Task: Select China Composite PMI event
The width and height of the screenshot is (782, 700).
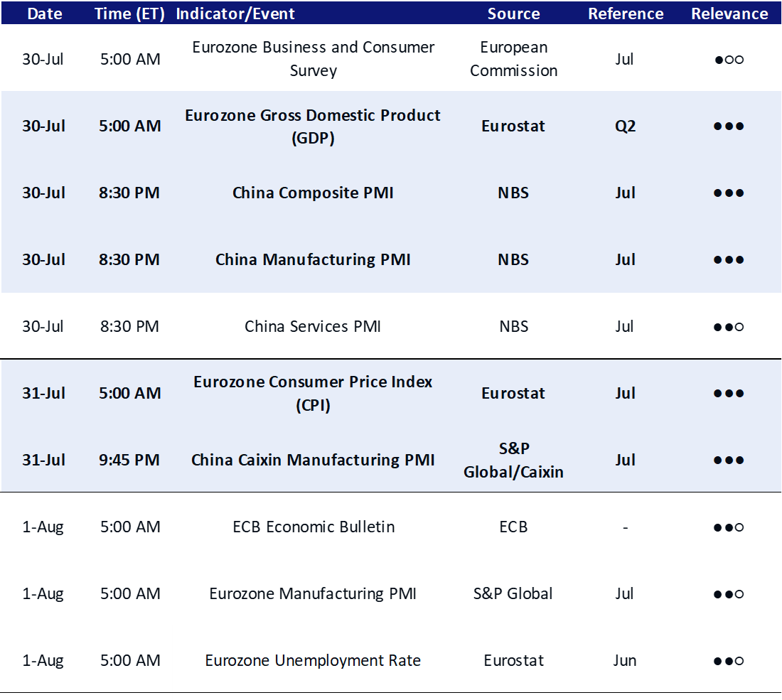Action: (x=314, y=193)
